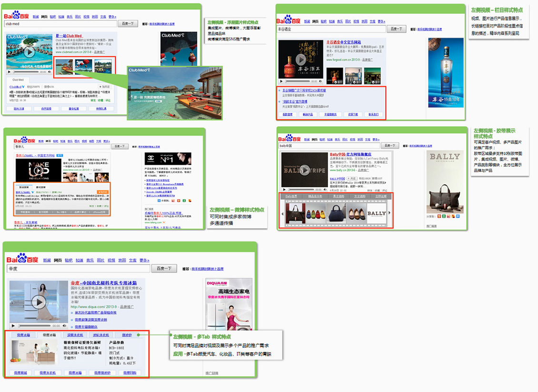The width and height of the screenshot is (538, 392).
Task: Mute the 帝度 video volume
Action: 64,326
